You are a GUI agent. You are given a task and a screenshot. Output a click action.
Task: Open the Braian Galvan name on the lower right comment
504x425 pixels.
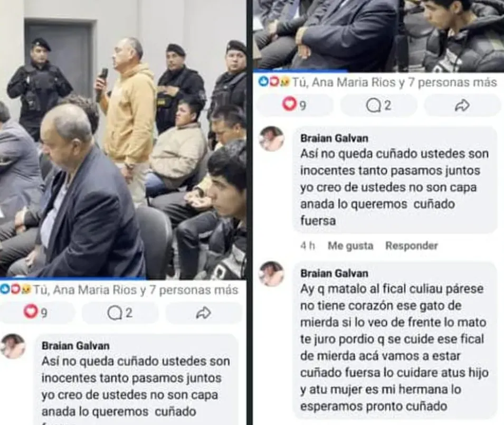click(334, 273)
